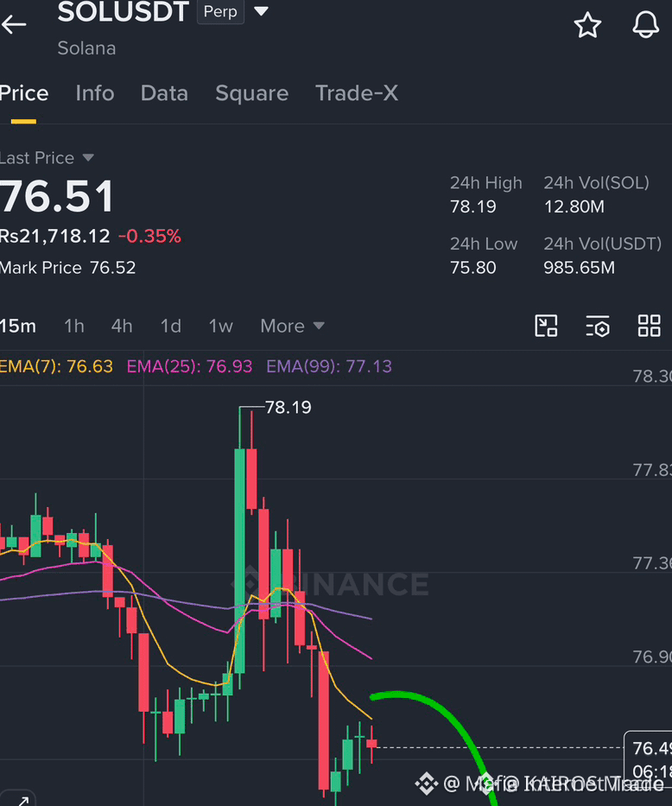Switch to the Square tab

251,93
